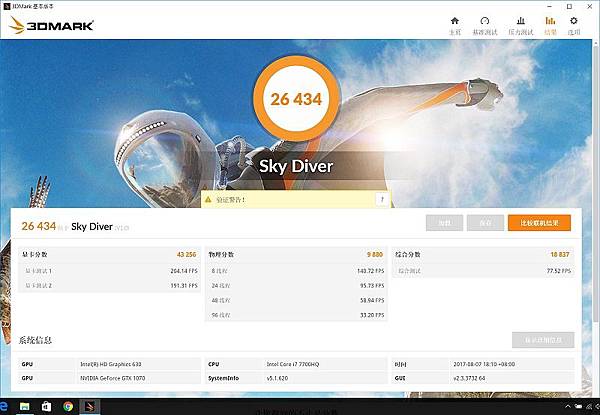
Task: Select the orange Results tab
Action: tap(550, 26)
